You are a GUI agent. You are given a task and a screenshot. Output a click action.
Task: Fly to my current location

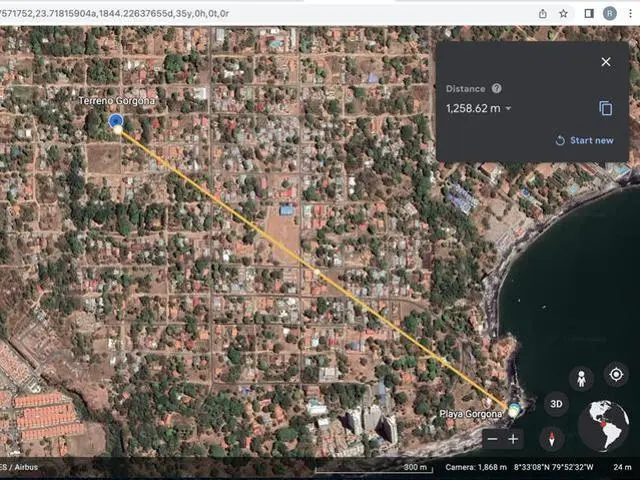616,374
